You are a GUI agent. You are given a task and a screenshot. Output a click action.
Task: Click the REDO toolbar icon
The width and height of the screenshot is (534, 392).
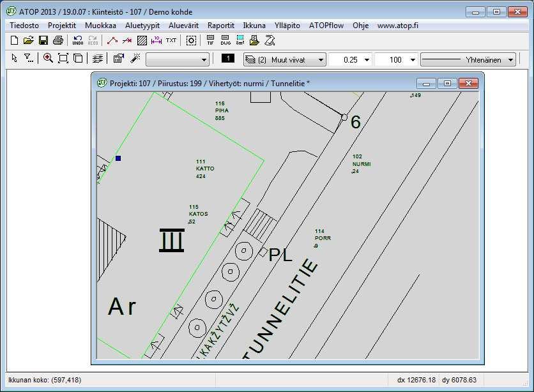click(x=93, y=40)
